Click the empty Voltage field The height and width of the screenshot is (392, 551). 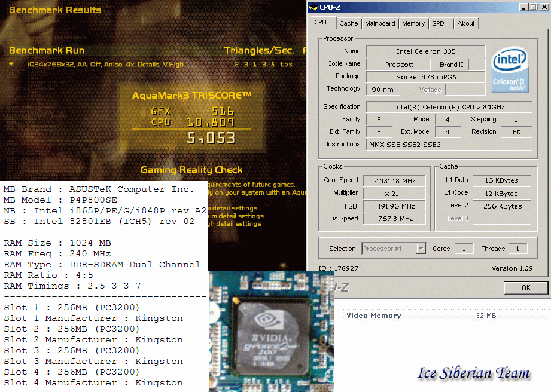(x=465, y=90)
